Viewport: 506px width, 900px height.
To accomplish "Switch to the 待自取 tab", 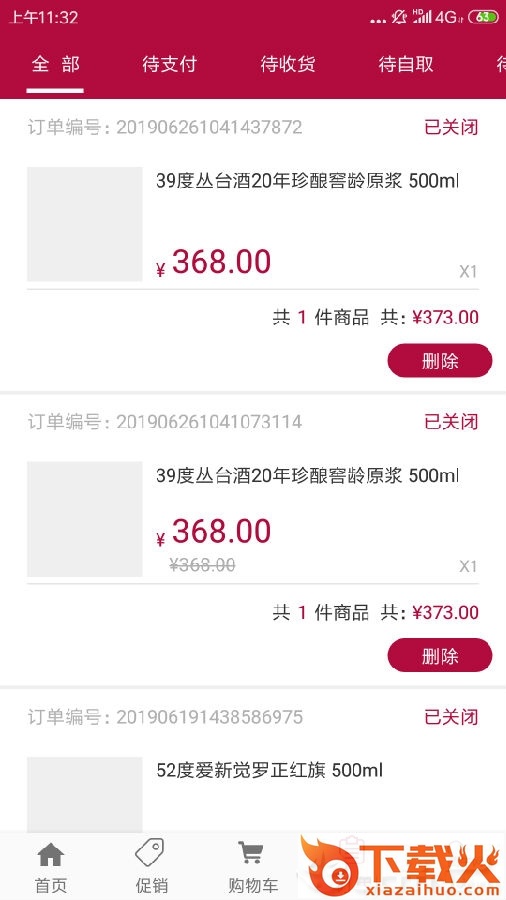I will [406, 64].
